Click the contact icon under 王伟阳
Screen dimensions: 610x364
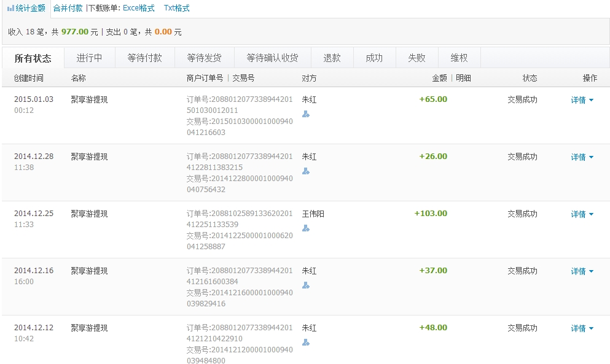306,228
